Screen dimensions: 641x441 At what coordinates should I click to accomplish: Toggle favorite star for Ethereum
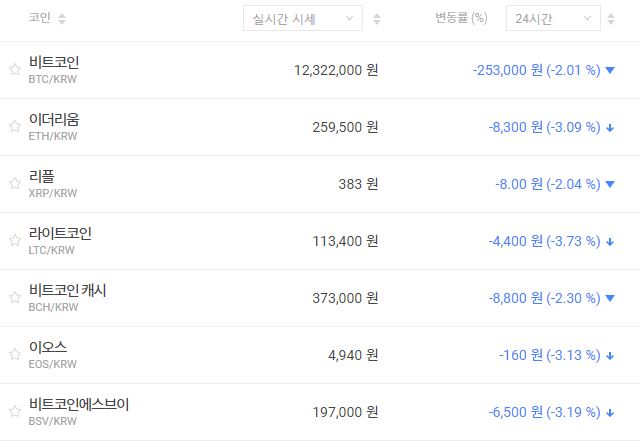(x=14, y=127)
